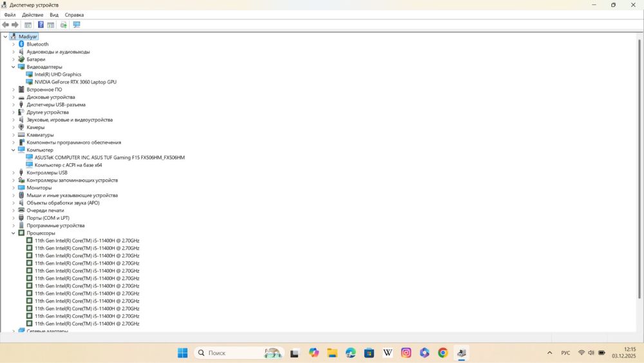644x363 pixels.
Task: Click the Back arrow toolbar icon
Action: (x=5, y=25)
